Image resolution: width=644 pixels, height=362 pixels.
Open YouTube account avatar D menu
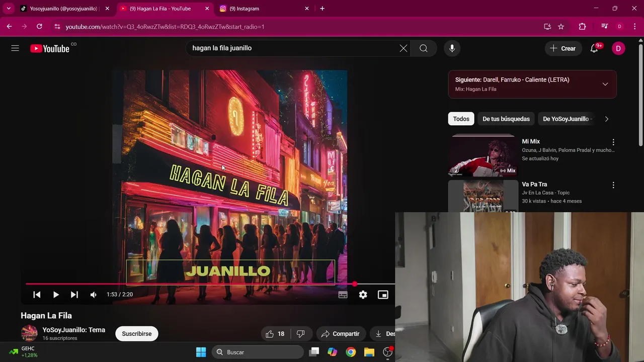point(618,48)
